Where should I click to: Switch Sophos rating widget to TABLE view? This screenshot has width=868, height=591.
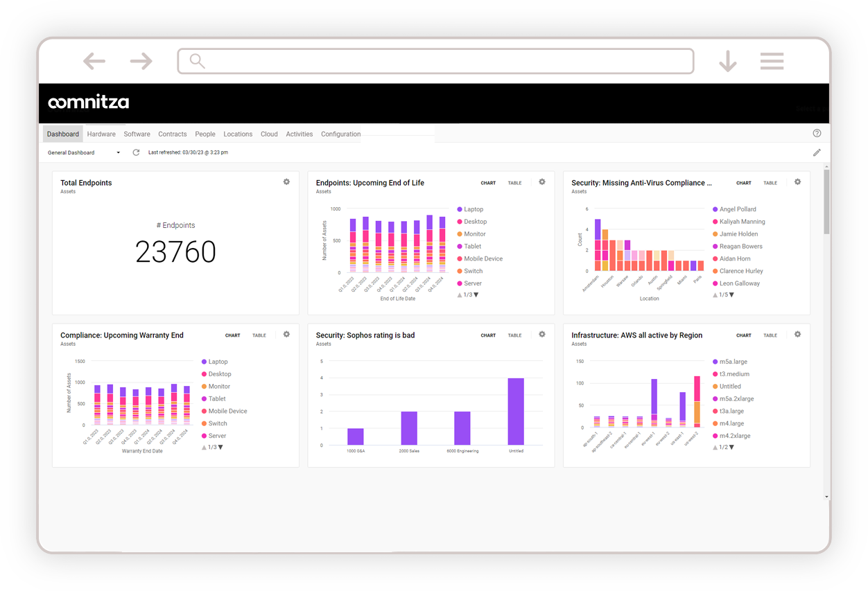(x=514, y=335)
